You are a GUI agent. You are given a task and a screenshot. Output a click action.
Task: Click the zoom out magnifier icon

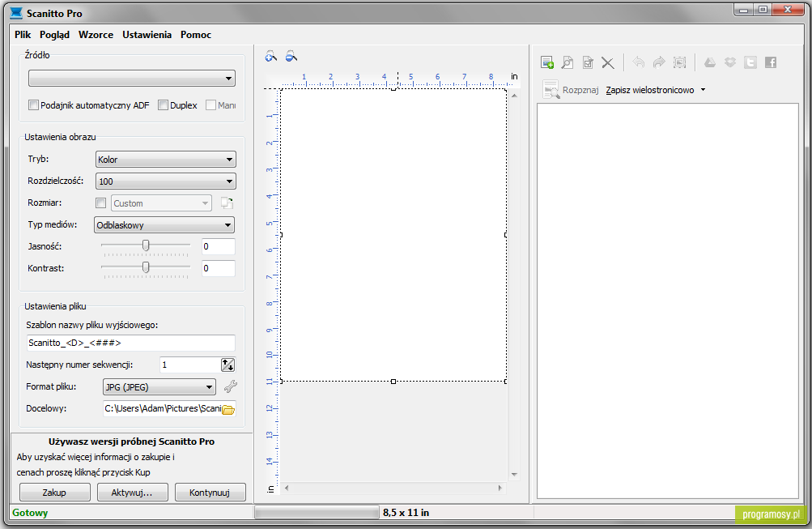291,57
